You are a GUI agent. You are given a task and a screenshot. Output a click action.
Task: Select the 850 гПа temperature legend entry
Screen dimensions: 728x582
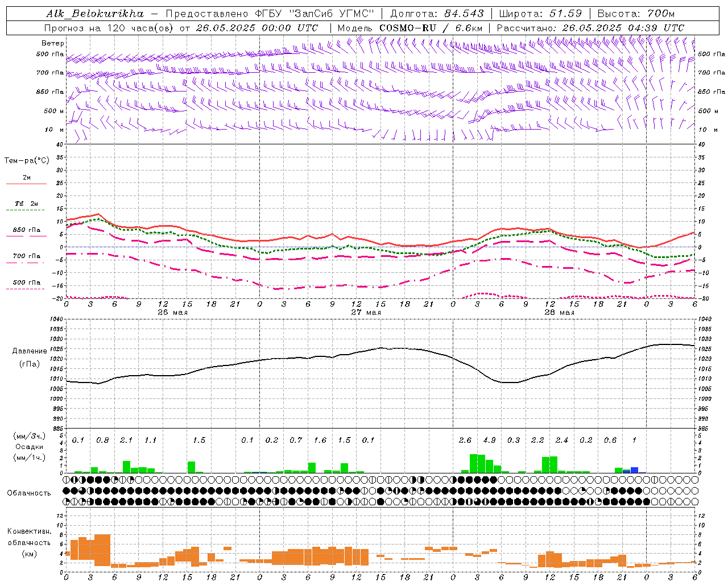click(27, 230)
